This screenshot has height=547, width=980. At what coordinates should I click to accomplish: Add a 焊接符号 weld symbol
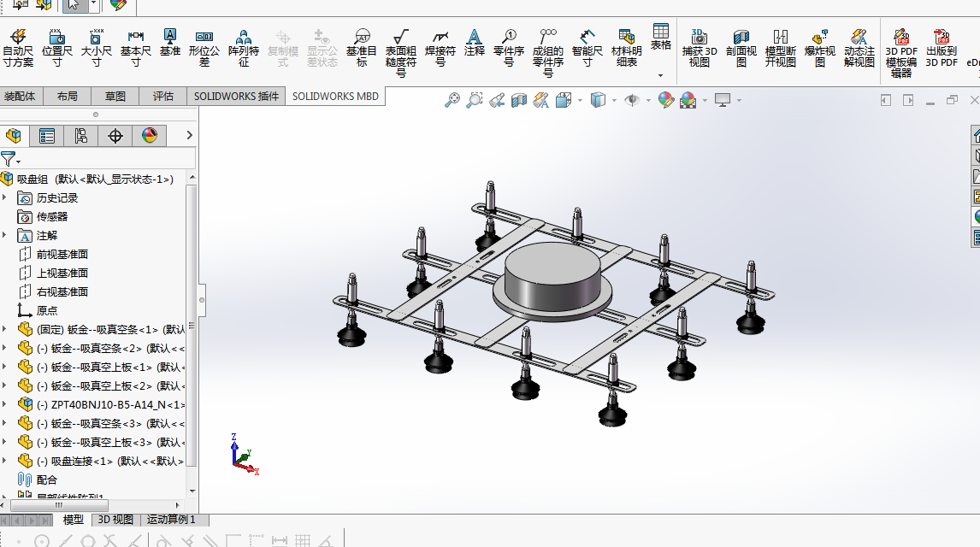pos(440,48)
